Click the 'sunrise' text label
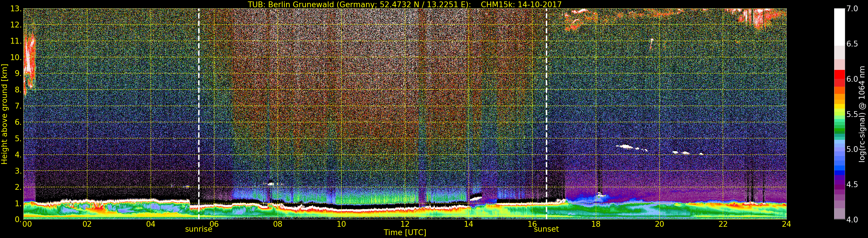The height and width of the screenshot is (238, 868). (199, 229)
